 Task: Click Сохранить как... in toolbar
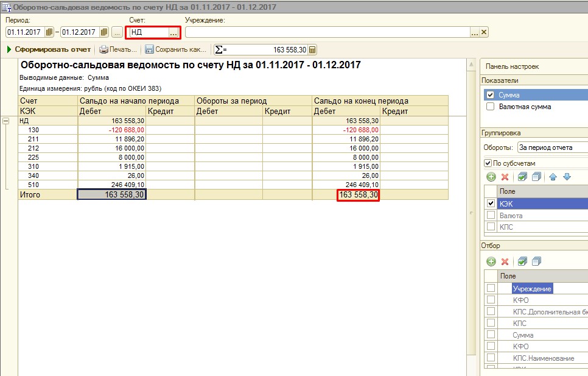[x=175, y=49]
